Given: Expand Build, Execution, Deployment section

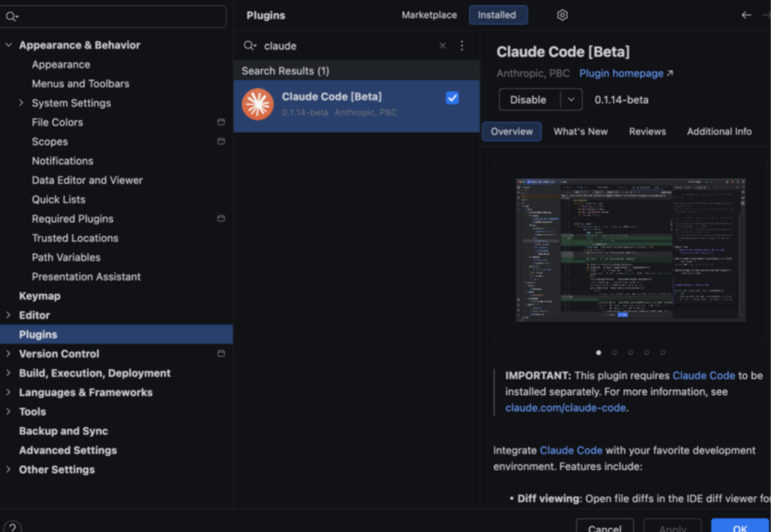Looking at the screenshot, I should 8,373.
